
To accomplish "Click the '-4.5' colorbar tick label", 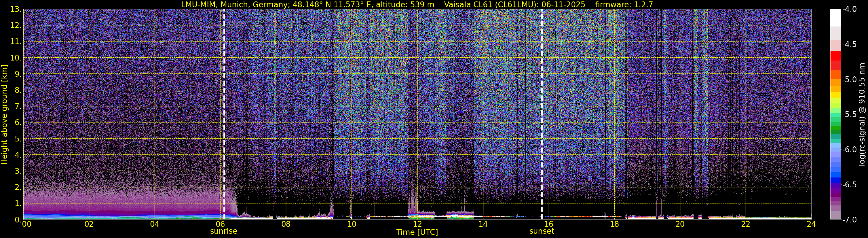I will [x=849, y=44].
